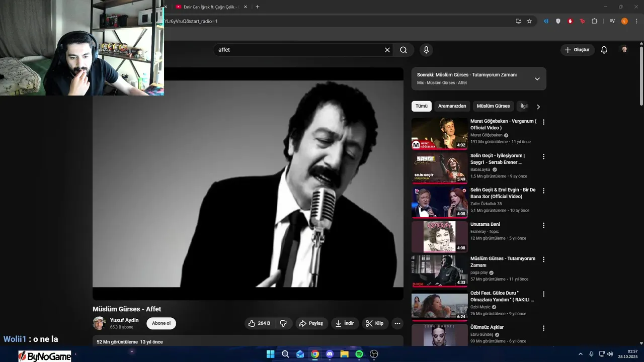Open Ölümsüz Aşklar video title
This screenshot has height=362, width=644.
coord(487,327)
